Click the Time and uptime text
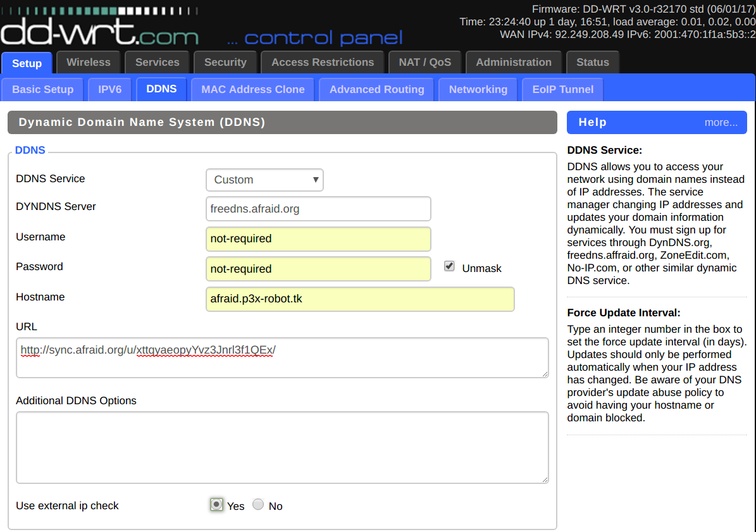Image resolution: width=756 pixels, height=532 pixels. pyautogui.click(x=607, y=22)
